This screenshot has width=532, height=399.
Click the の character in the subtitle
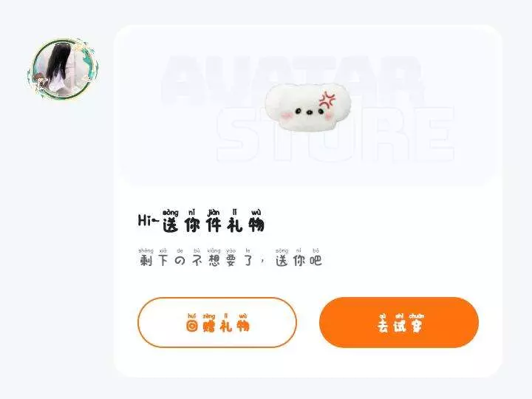coord(180,261)
